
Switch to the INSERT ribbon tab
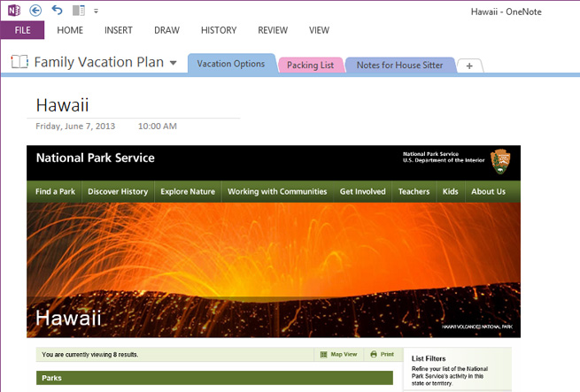[119, 30]
